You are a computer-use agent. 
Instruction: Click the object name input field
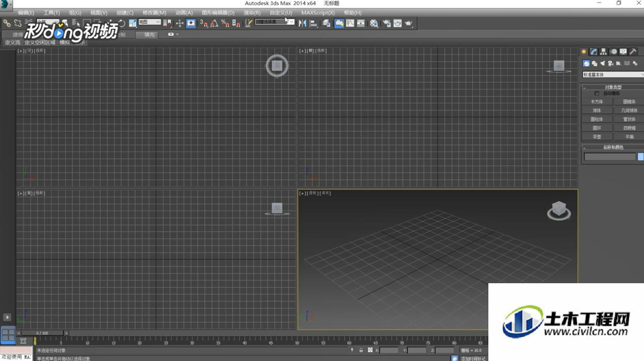coord(610,157)
